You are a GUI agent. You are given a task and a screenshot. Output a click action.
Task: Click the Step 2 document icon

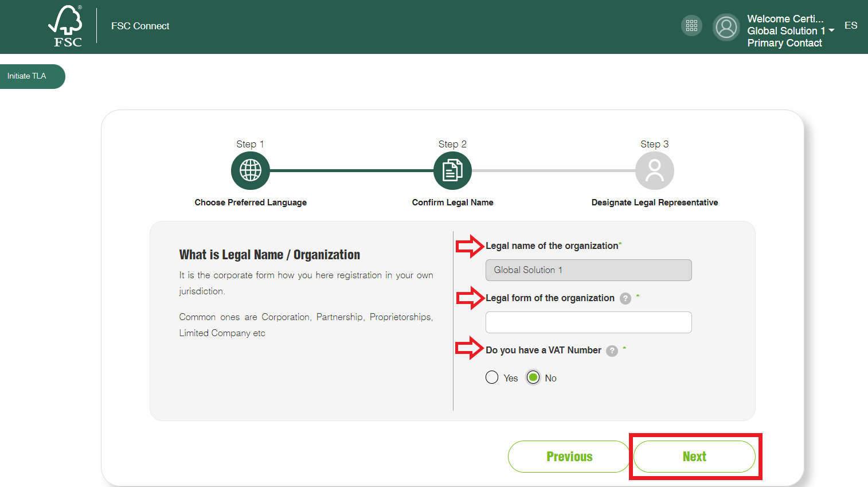[452, 170]
